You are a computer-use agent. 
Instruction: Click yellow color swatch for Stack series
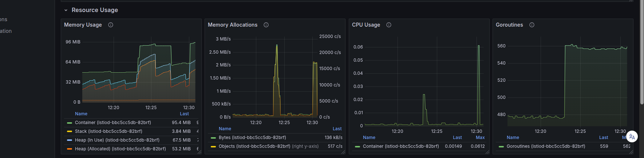click(x=70, y=131)
